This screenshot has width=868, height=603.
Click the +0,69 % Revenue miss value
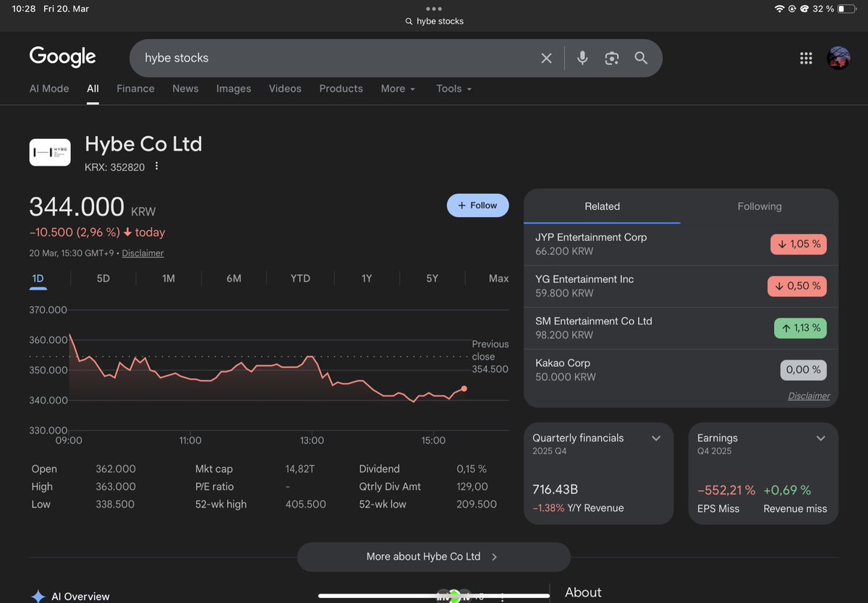tap(787, 490)
